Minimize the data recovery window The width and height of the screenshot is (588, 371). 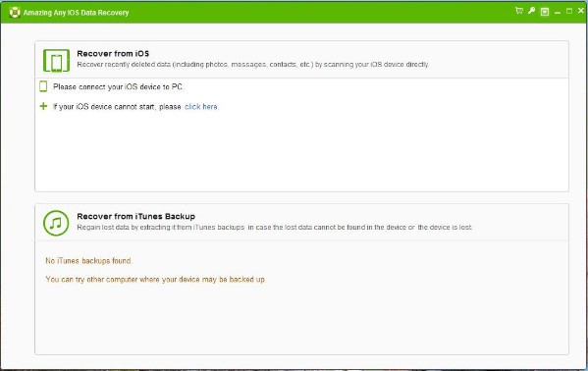[558, 12]
